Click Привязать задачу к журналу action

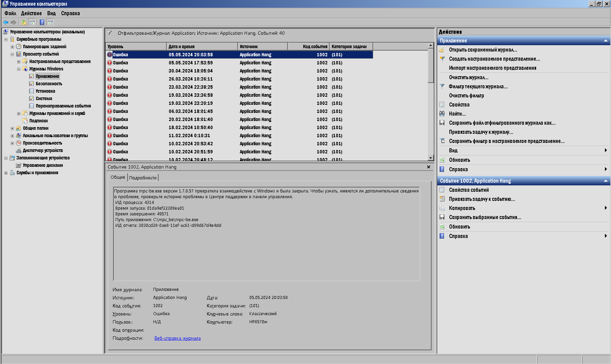coord(481,132)
